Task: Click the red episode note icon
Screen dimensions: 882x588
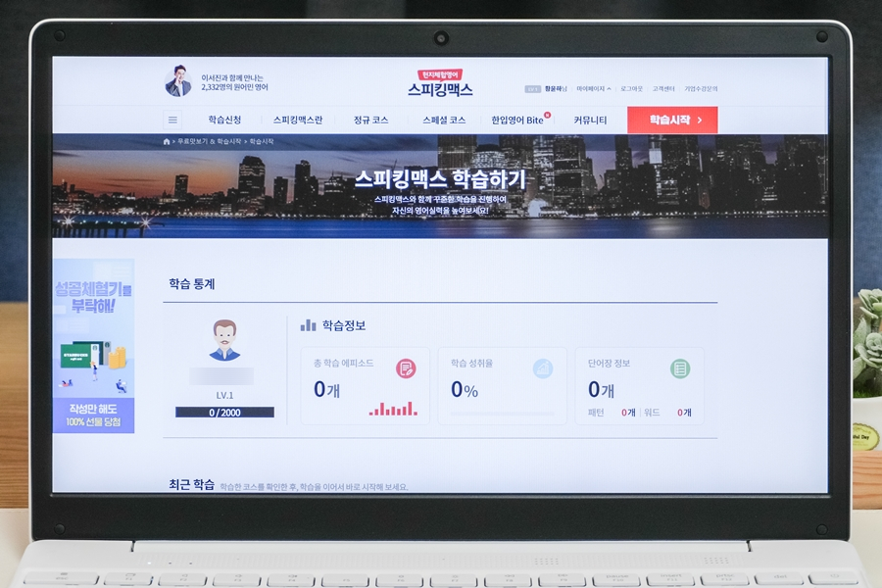Action: pyautogui.click(x=406, y=369)
